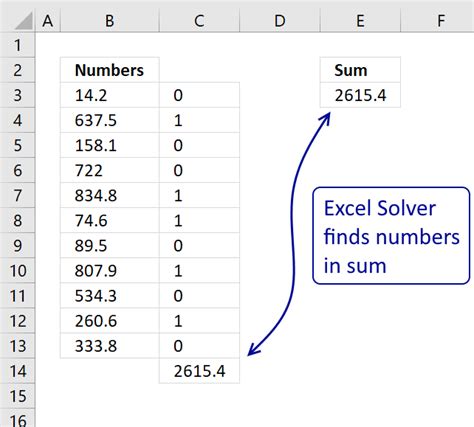Select cell with value 158.1
The width and height of the screenshot is (474, 427).
click(110, 145)
